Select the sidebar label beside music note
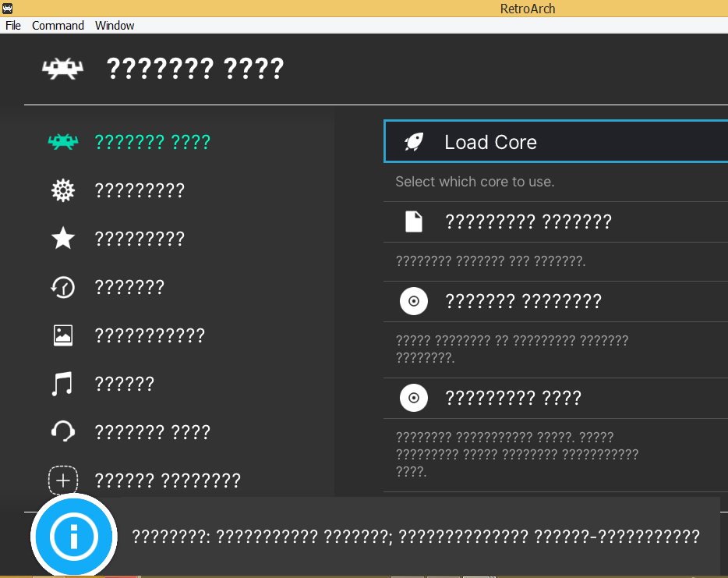The width and height of the screenshot is (728, 578). tap(125, 383)
